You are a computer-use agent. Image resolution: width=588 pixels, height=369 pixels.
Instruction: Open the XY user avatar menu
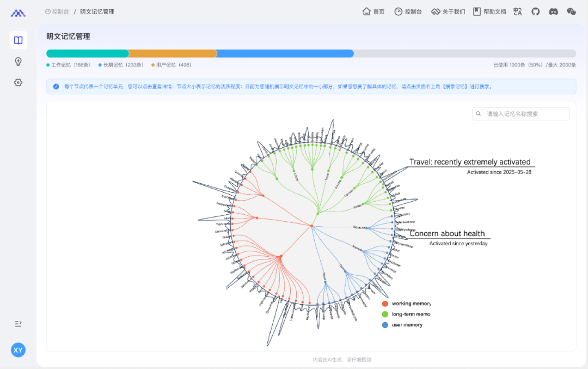(18, 350)
